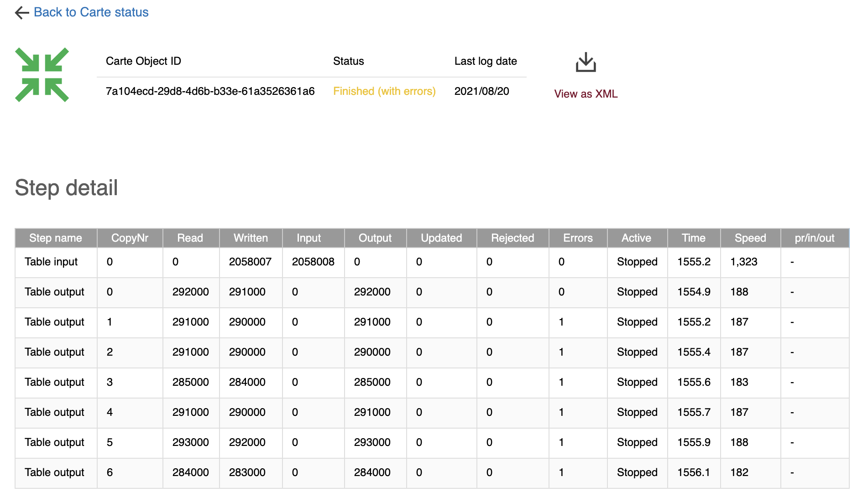The height and width of the screenshot is (497, 868).
Task: Click the Carte Object ID value
Action: point(210,91)
